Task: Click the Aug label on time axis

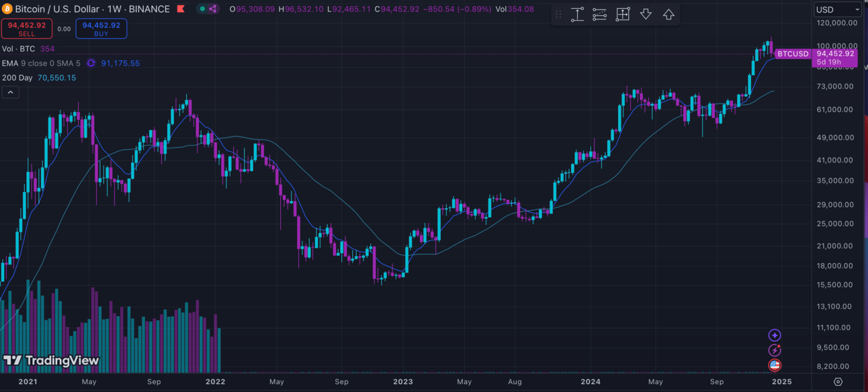Action: [515, 381]
